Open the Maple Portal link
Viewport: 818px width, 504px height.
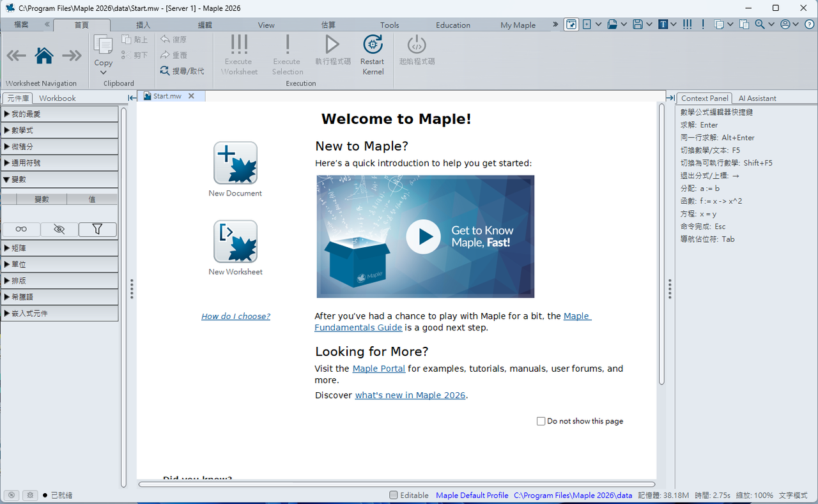(379, 369)
